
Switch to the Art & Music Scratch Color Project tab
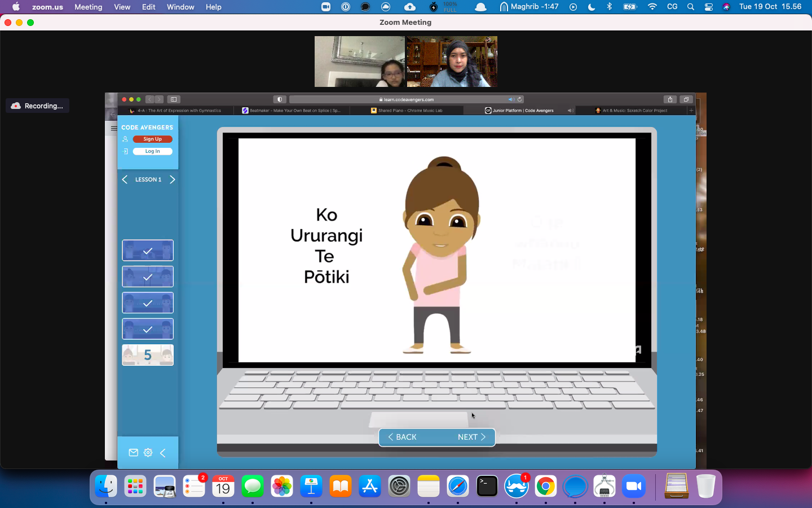tap(632, 111)
